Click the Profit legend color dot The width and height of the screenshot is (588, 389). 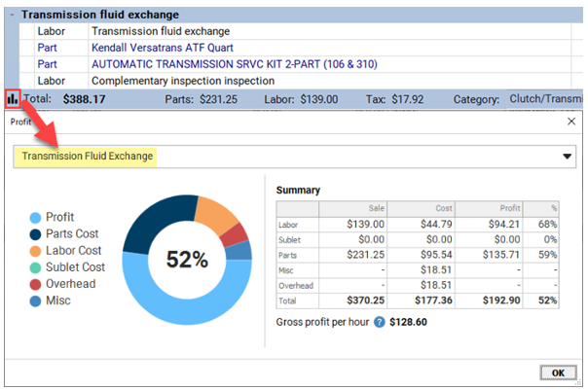pyautogui.click(x=35, y=218)
